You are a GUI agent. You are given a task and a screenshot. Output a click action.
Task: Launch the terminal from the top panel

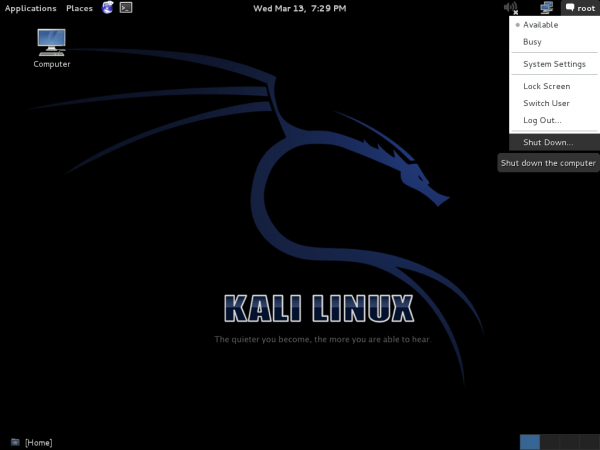tap(126, 8)
